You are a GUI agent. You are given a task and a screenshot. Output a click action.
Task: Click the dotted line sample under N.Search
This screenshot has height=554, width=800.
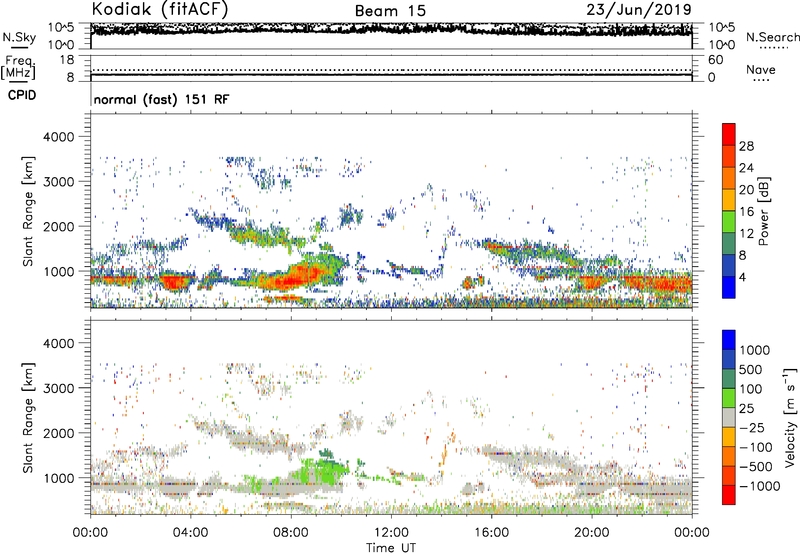point(773,48)
